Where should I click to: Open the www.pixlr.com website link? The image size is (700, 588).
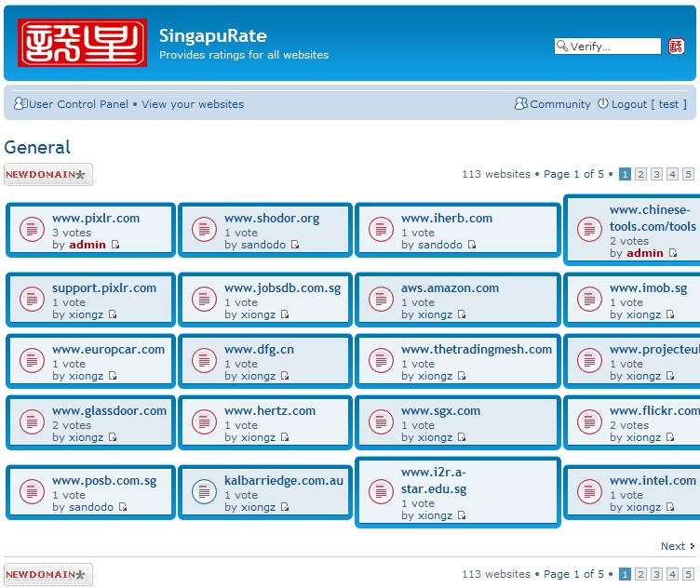(x=96, y=218)
